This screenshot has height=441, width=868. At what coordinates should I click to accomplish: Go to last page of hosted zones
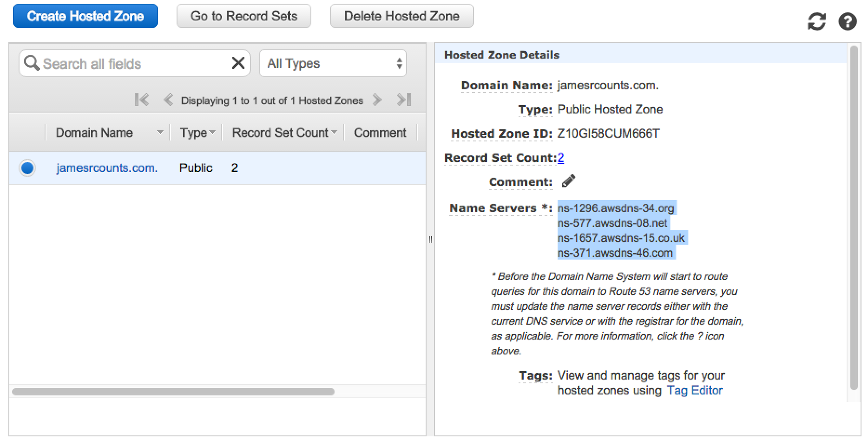[403, 100]
